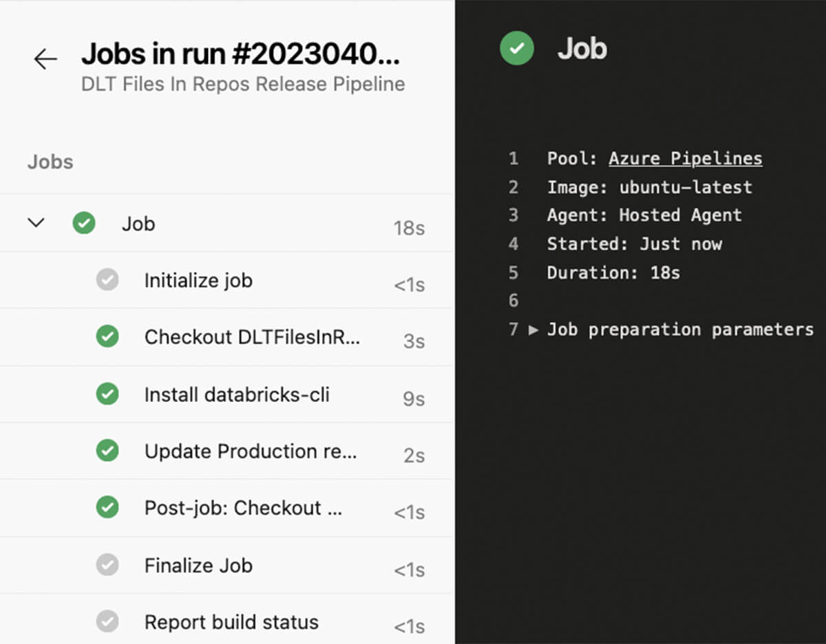
Task: Click green check icon for Update Production step
Action: coord(107,451)
